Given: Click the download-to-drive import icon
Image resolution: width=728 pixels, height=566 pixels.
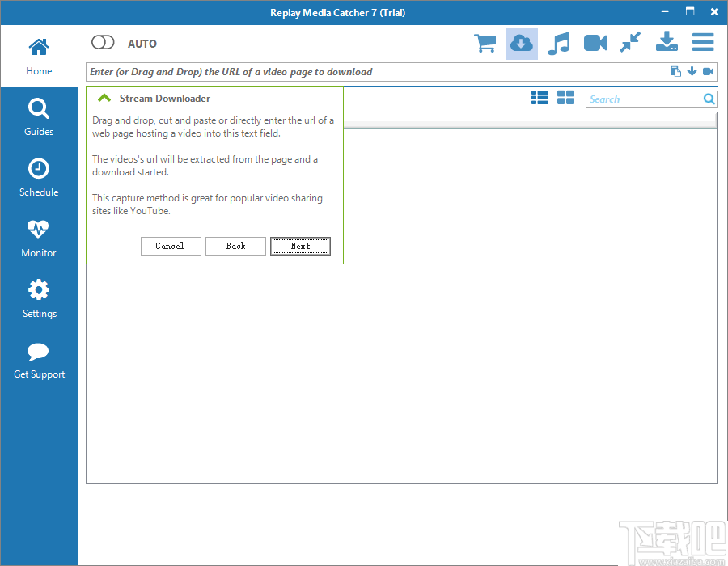Looking at the screenshot, I should tap(667, 41).
